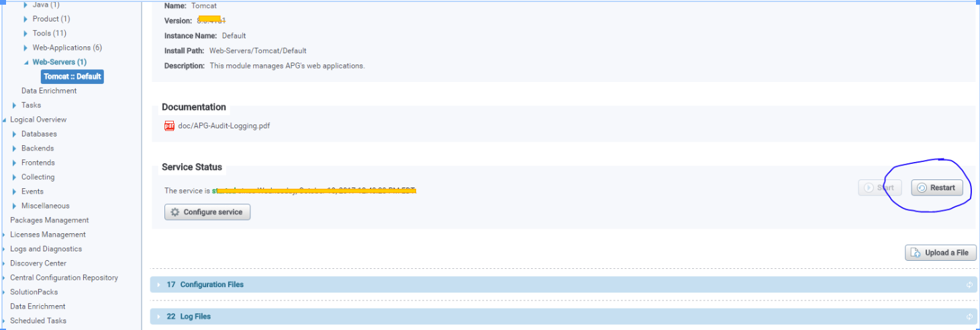Click the disabled Start button
This screenshot has height=330, width=980.
879,188
